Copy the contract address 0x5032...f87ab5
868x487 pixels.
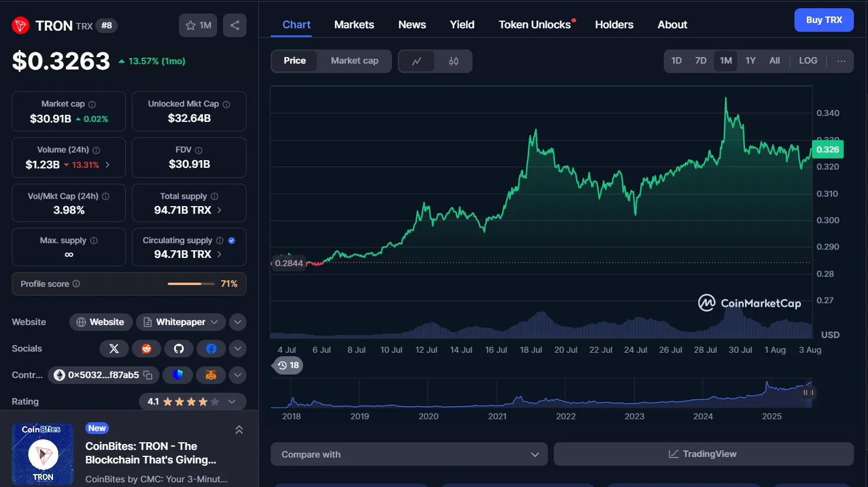click(x=148, y=375)
